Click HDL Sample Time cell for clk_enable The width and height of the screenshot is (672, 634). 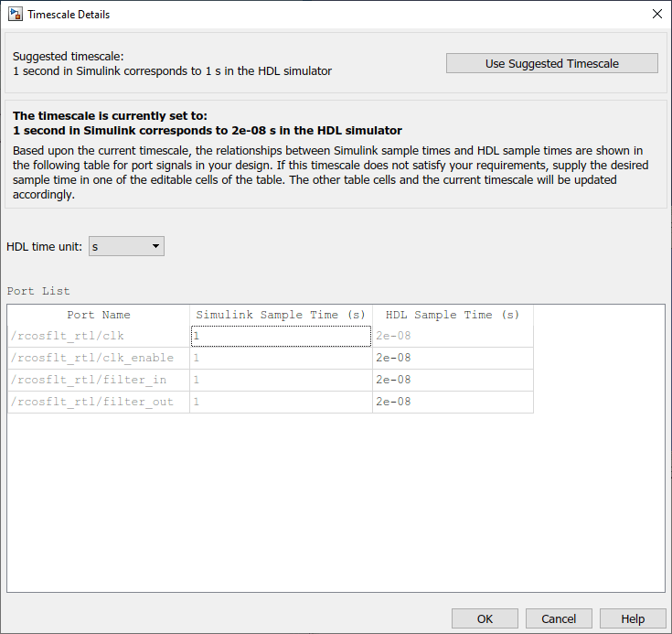click(453, 358)
